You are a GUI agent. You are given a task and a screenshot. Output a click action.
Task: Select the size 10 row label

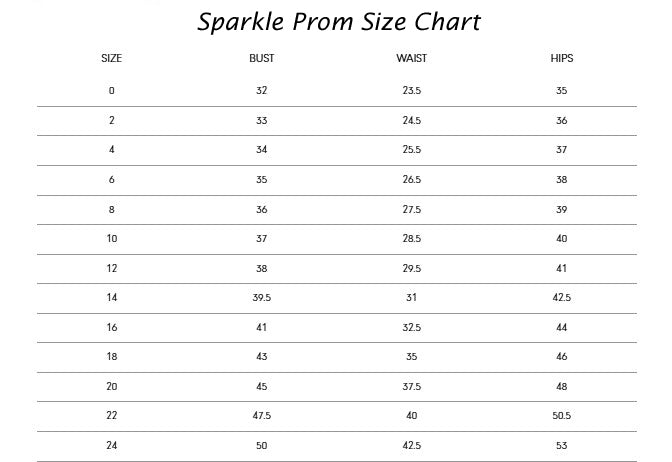click(x=112, y=239)
